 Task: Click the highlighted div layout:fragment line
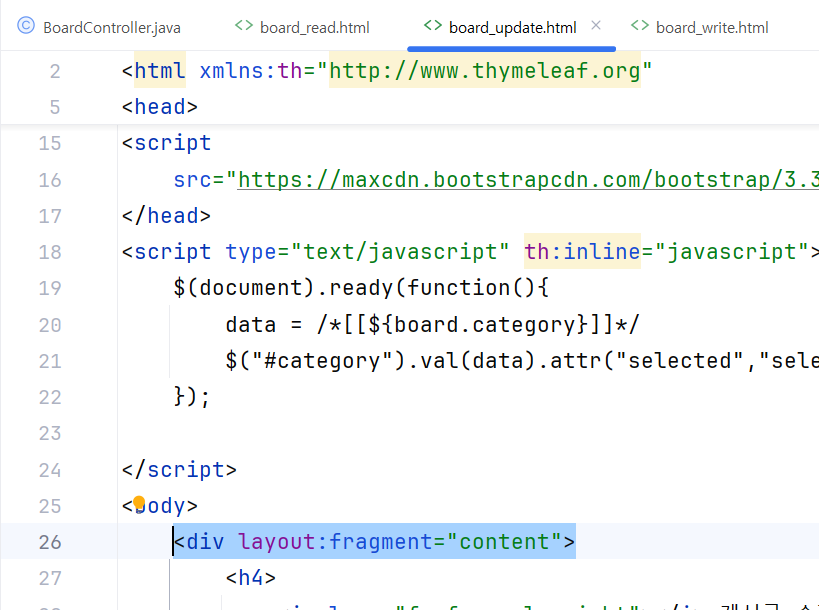point(375,542)
